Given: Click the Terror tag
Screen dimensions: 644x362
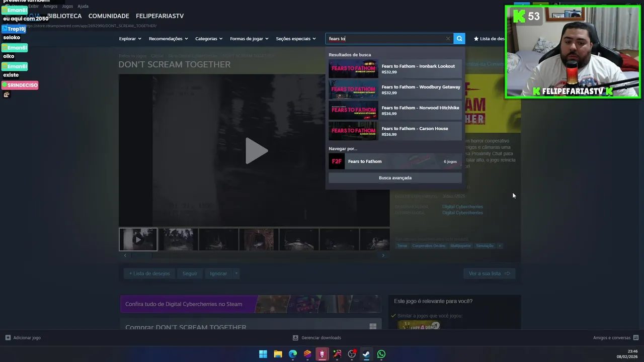Looking at the screenshot, I should tap(402, 246).
